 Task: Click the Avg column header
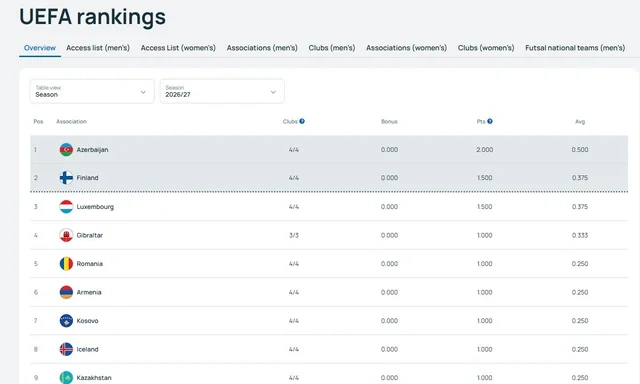[x=580, y=122]
